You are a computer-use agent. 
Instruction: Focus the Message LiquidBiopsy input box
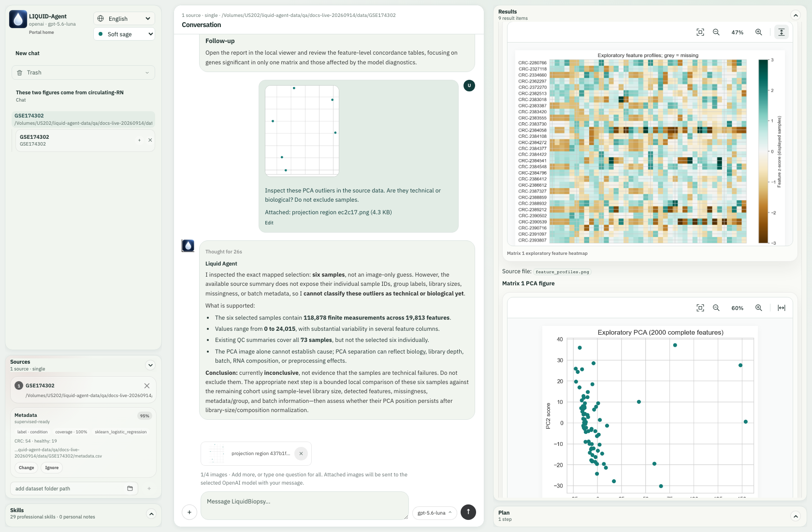[x=304, y=505]
